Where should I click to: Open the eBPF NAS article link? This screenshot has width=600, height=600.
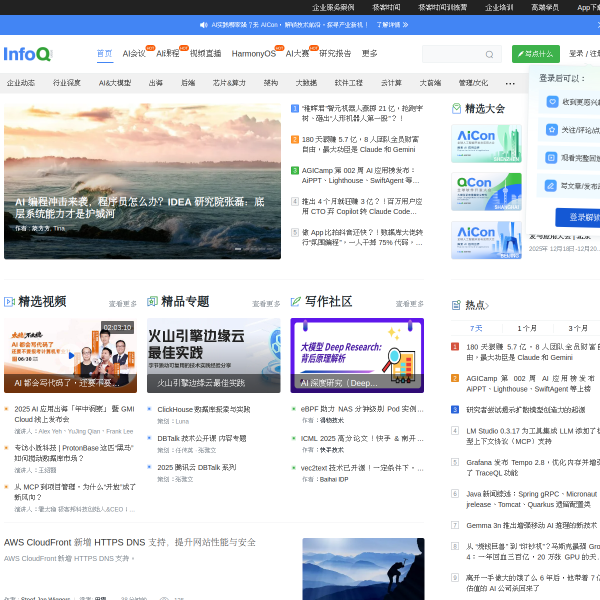362,409
